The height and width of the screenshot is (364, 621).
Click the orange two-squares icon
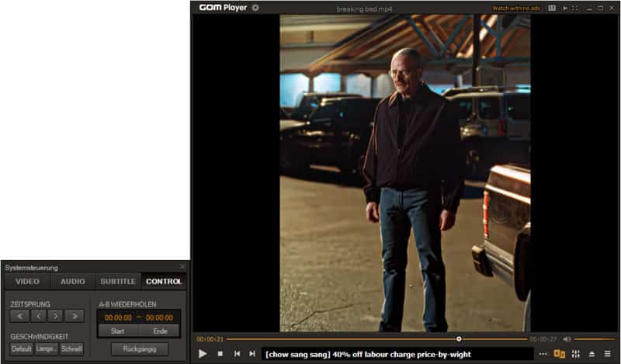coord(559,354)
